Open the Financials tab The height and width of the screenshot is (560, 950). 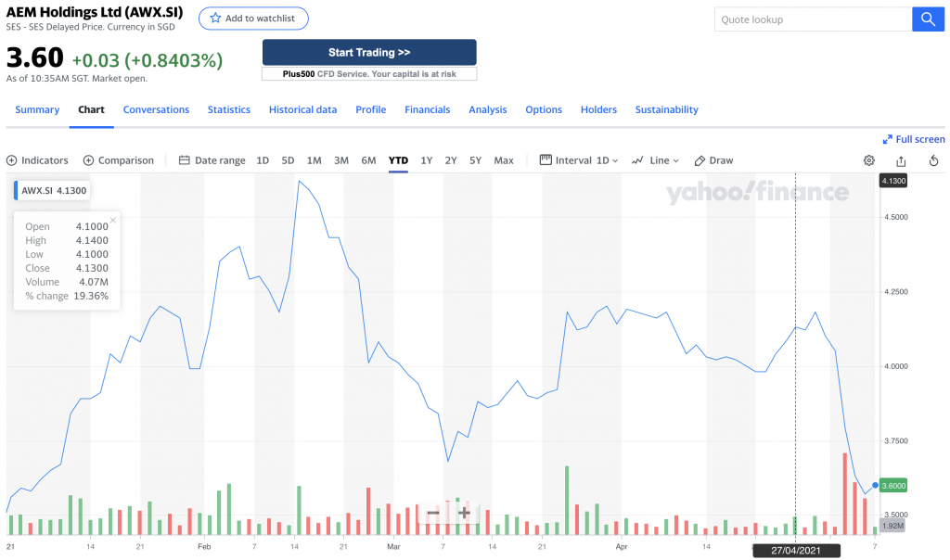coord(427,109)
